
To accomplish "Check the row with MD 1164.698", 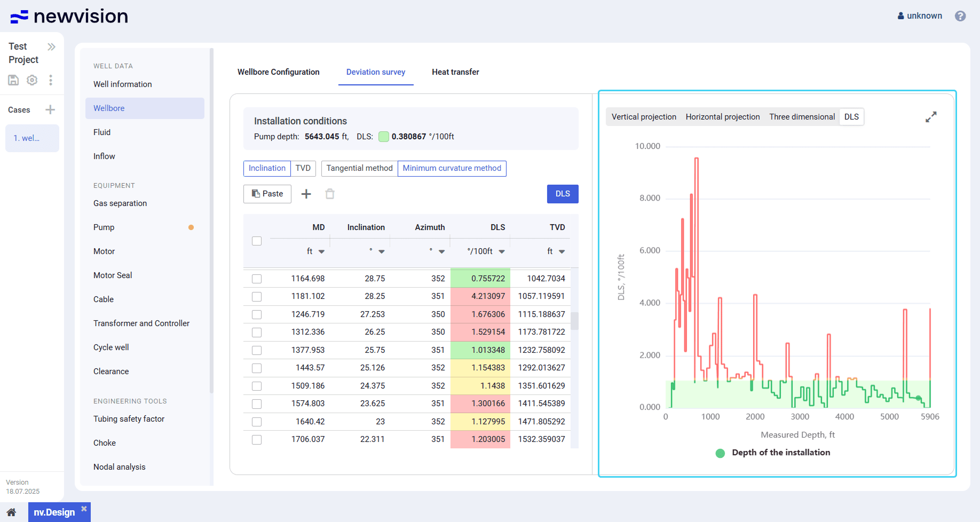I will pyautogui.click(x=257, y=279).
